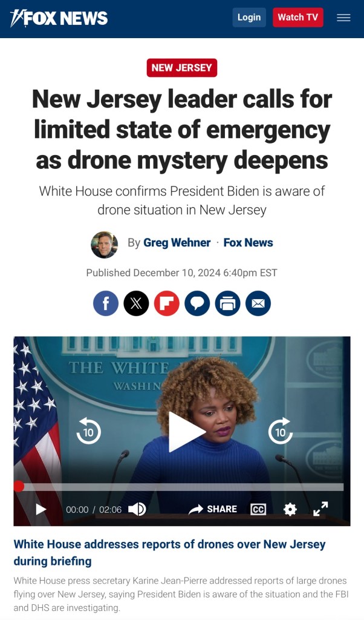
Task: Open the hamburger navigation menu
Action: tap(343, 18)
